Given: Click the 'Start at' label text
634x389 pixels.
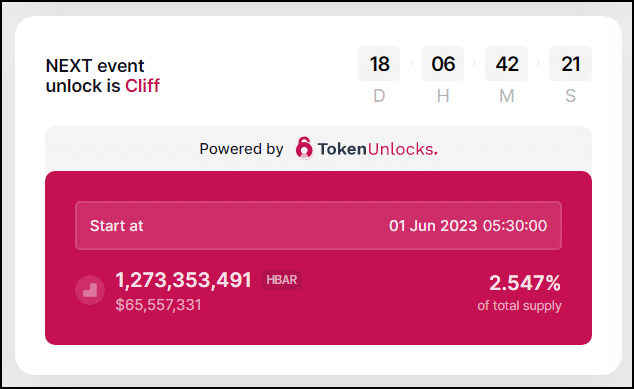Looking at the screenshot, I should 116,226.
